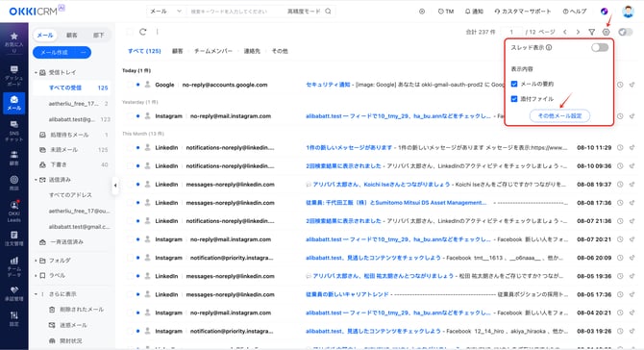
Task: Open the 顧客 customers sidebar icon
Action: coord(14,158)
